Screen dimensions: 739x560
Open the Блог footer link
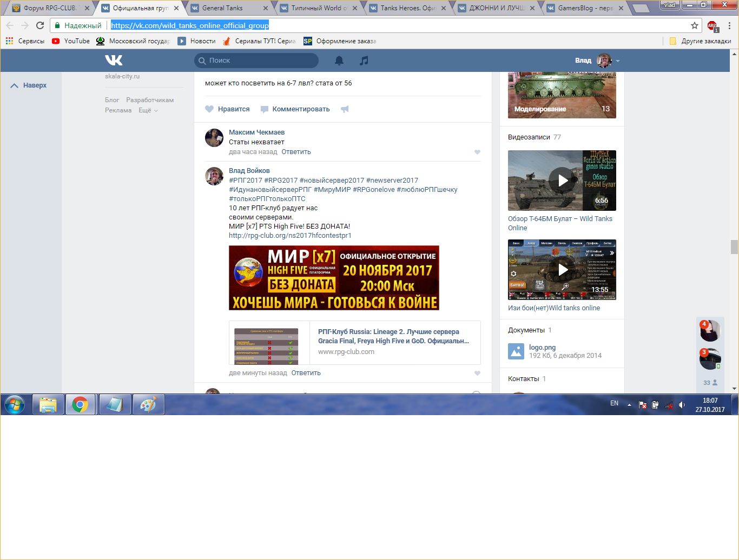point(112,100)
